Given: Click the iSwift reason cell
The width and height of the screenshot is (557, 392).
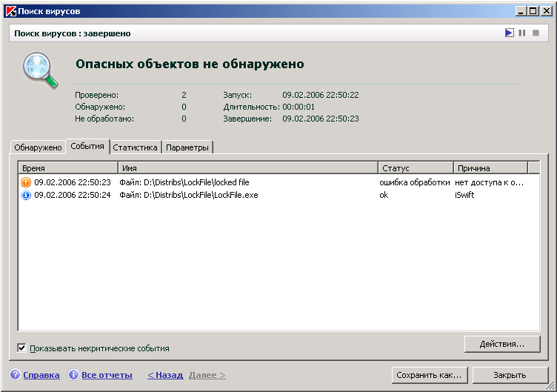Looking at the screenshot, I should click(x=464, y=195).
